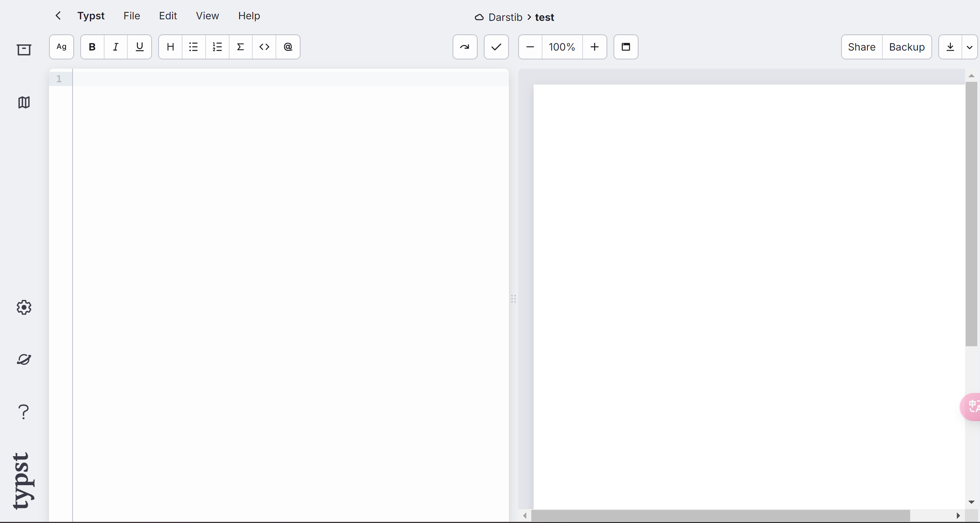Open the View menu
980x523 pixels.
(207, 16)
